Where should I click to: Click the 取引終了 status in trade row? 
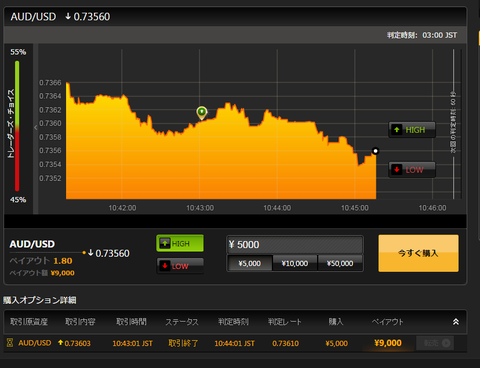[x=183, y=343]
